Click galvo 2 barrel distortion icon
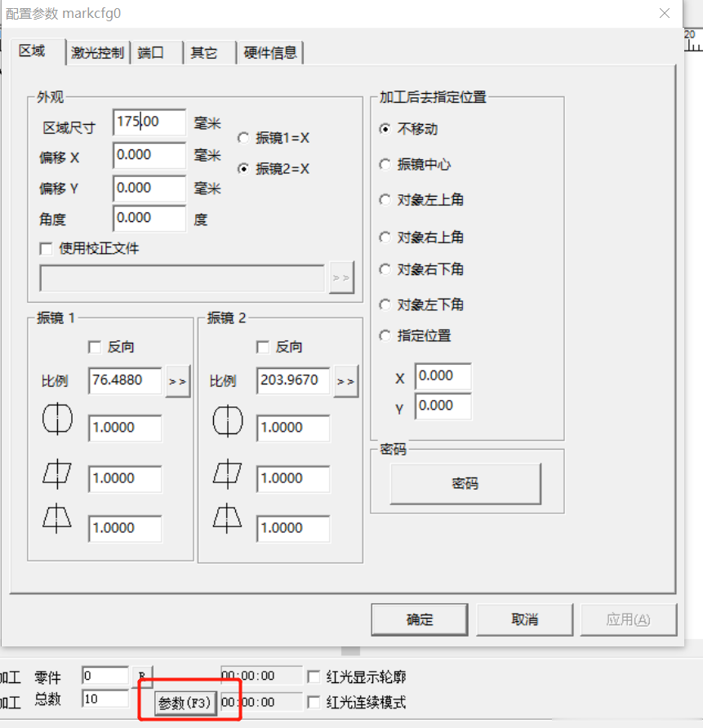This screenshot has width=703, height=728. 228,421
